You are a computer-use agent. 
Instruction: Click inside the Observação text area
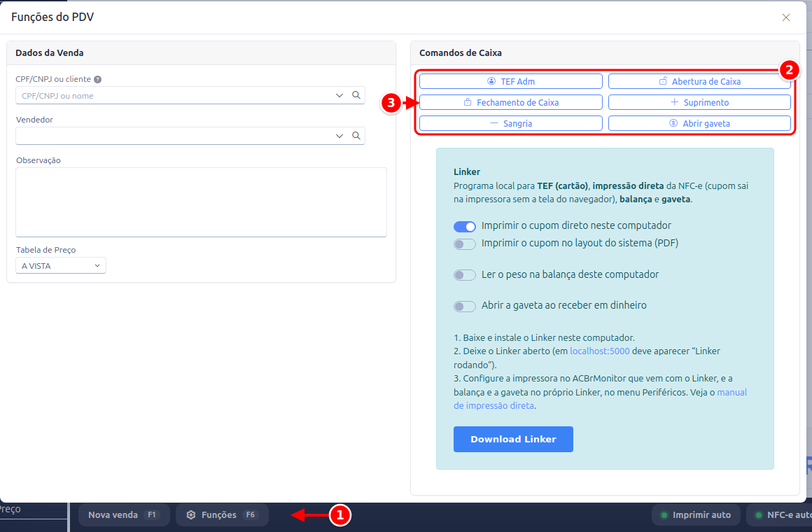click(x=201, y=202)
